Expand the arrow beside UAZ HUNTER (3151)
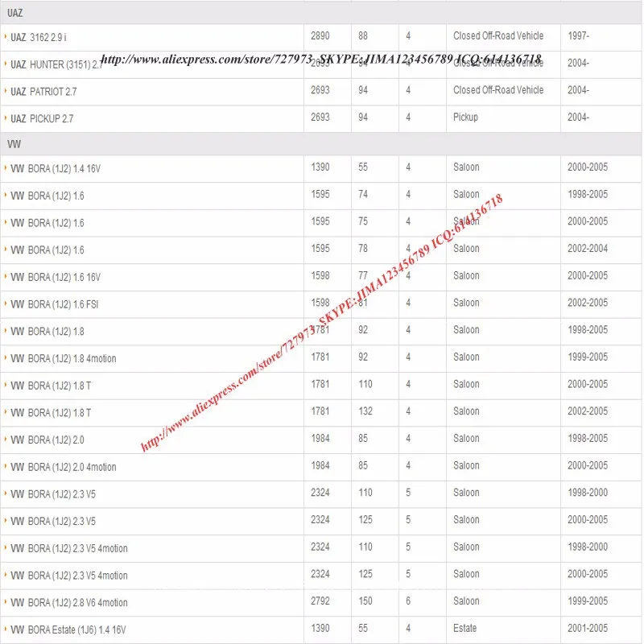This screenshot has height=644, width=644. [6, 64]
